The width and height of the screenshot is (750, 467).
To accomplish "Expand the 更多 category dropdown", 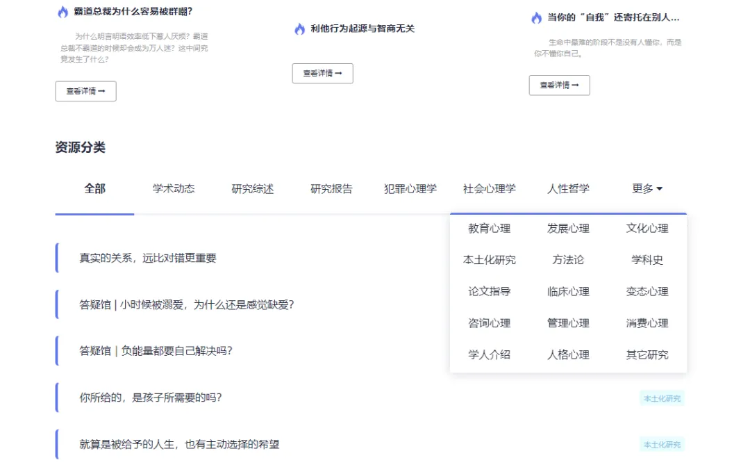I will click(647, 189).
